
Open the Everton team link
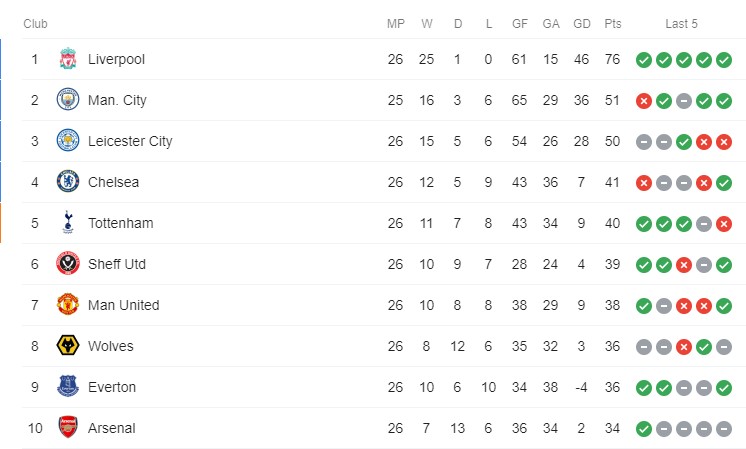click(112, 387)
